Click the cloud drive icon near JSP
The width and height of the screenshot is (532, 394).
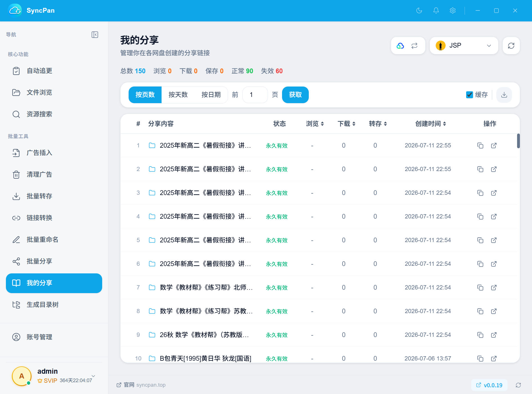point(400,46)
